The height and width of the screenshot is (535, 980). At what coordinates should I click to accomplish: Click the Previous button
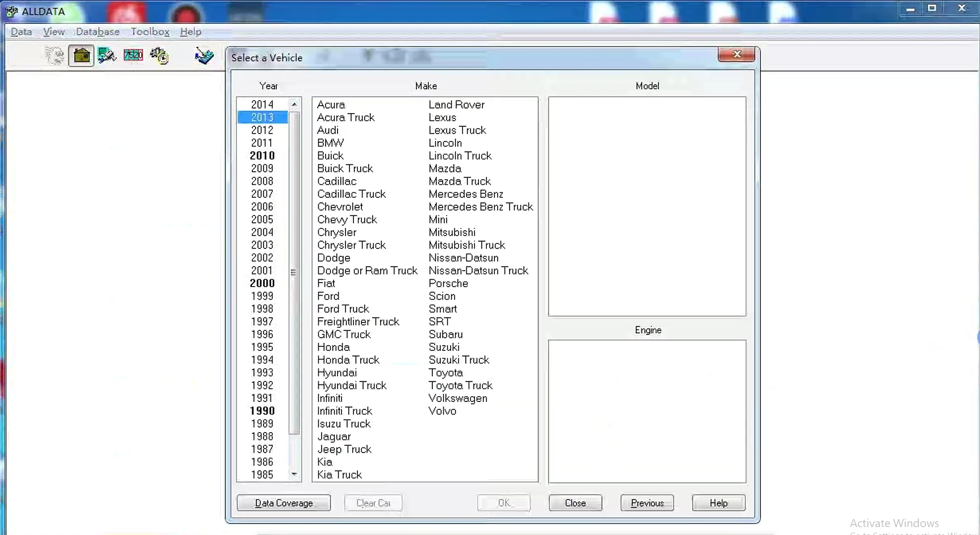click(647, 503)
